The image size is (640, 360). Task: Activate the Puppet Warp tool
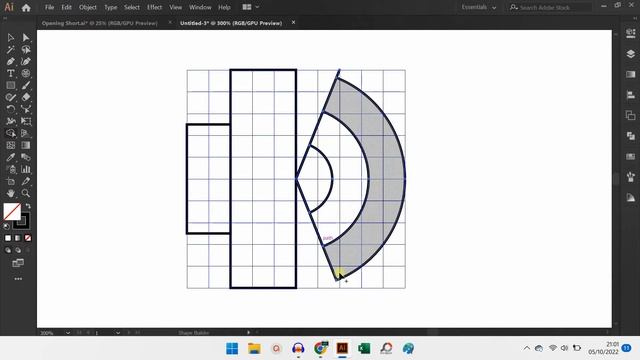[x=11, y=121]
